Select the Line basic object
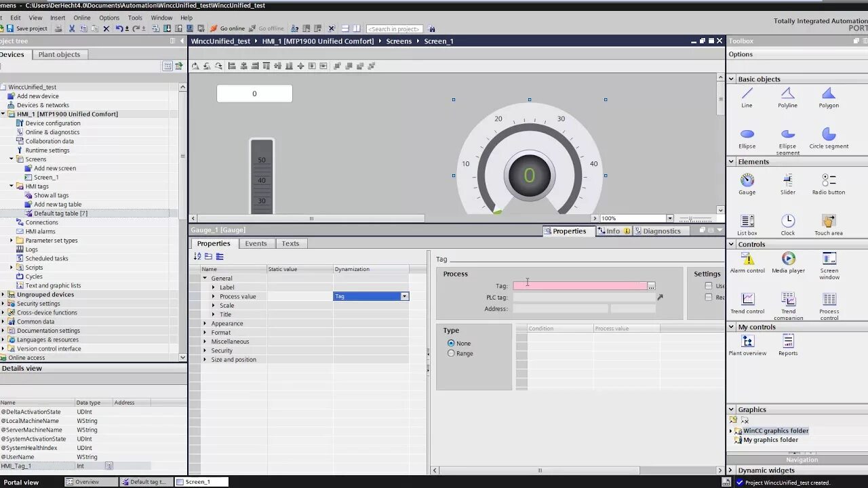The width and height of the screenshot is (868, 488). pos(747,98)
